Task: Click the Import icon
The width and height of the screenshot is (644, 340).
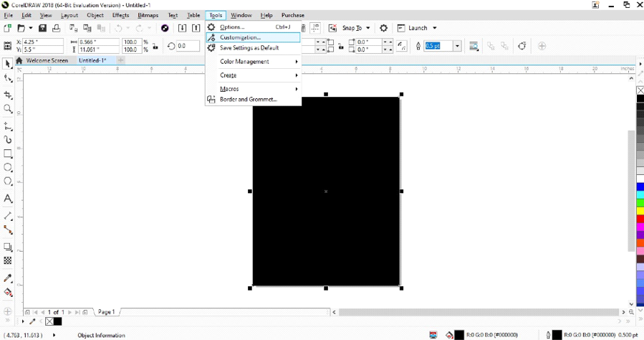Action: (182, 28)
